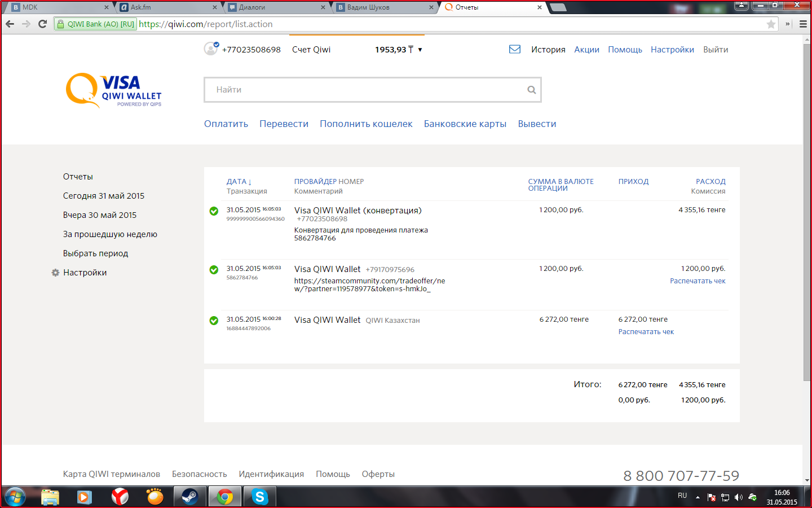Switch to the Вадим Шуков browser tab
Image resolution: width=812 pixels, height=508 pixels.
(x=383, y=7)
